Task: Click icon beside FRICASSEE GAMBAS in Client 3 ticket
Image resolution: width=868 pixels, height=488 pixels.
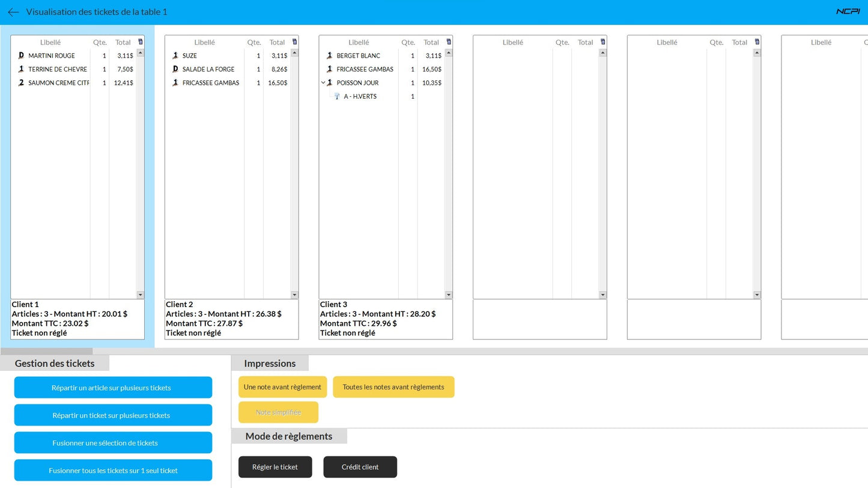Action: click(x=329, y=69)
